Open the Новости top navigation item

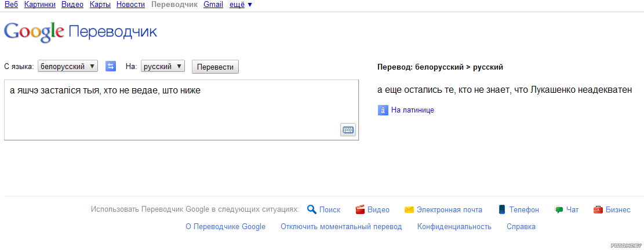[x=130, y=5]
